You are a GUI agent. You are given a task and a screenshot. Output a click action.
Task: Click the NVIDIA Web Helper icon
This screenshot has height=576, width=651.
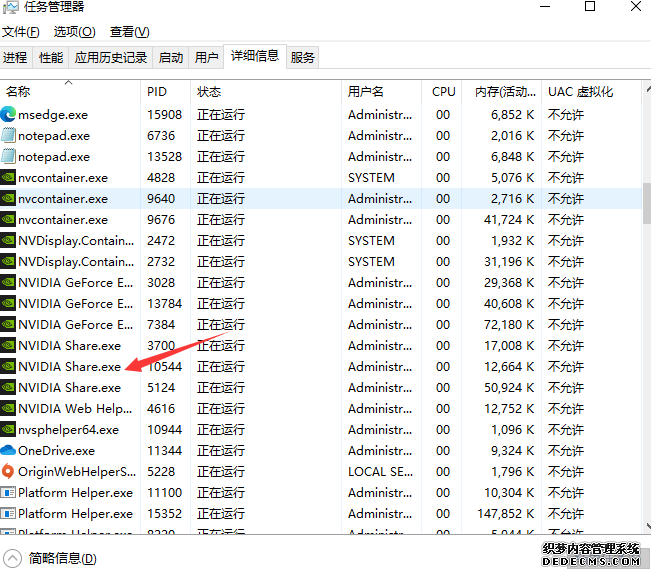coord(8,408)
